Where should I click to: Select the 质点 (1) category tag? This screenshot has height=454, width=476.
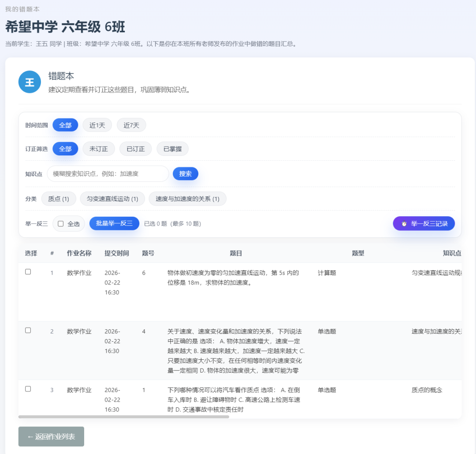pyautogui.click(x=58, y=199)
